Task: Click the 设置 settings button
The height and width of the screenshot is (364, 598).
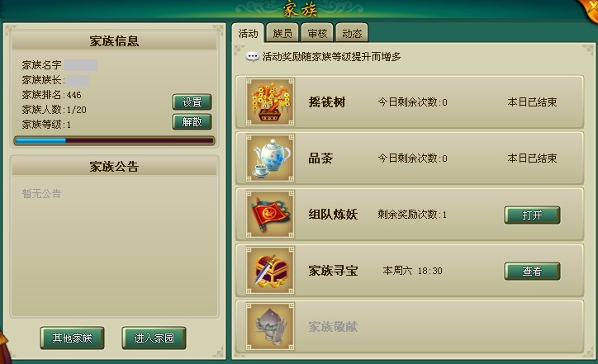Action: click(192, 102)
